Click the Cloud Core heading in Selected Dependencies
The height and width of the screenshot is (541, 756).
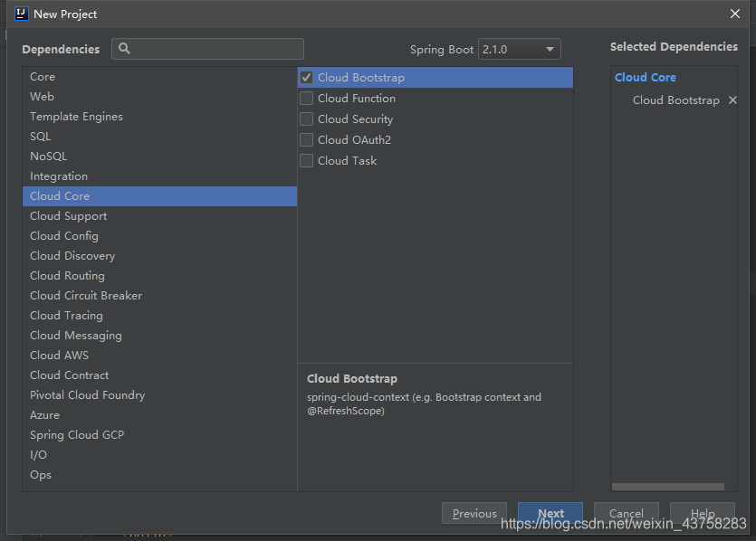point(646,78)
